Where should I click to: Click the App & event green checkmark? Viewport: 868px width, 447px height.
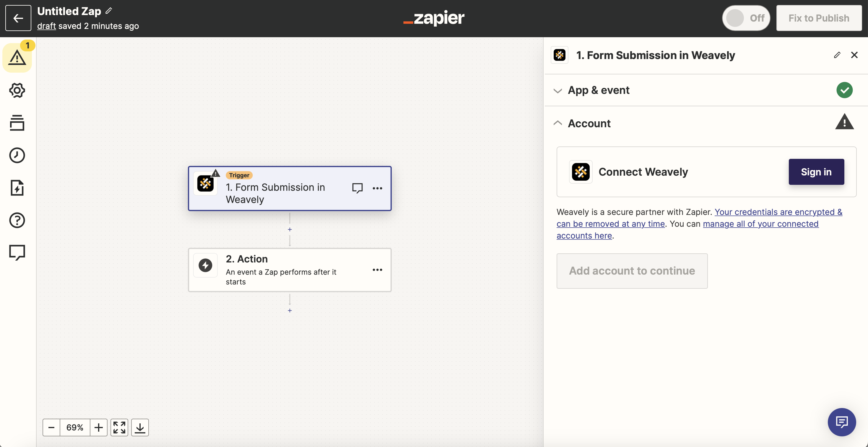coord(844,90)
